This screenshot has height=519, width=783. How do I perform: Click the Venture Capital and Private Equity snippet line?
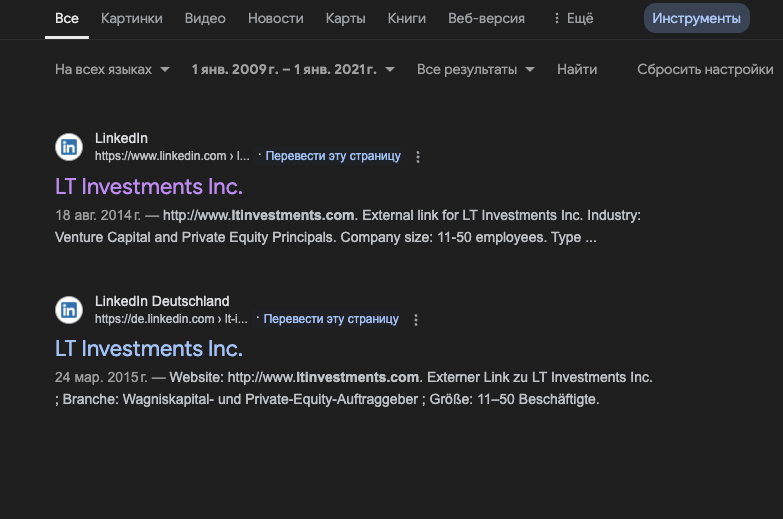click(326, 237)
